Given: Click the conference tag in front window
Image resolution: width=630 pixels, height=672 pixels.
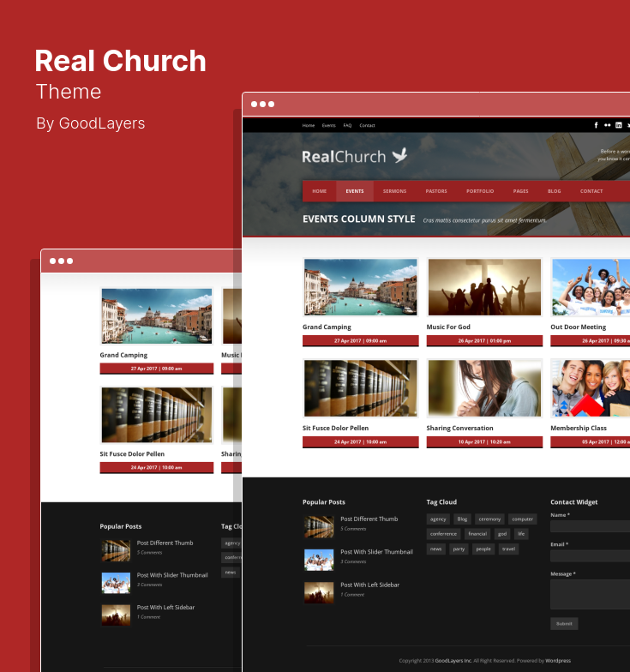Looking at the screenshot, I should 444,534.
